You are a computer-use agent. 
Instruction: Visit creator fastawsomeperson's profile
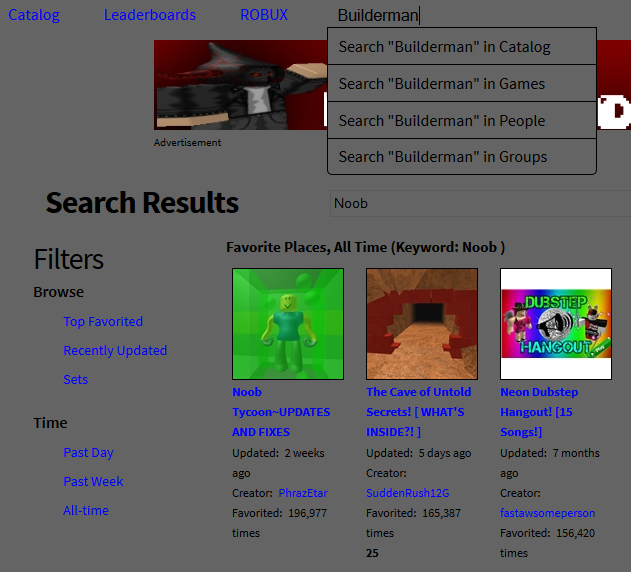point(548,513)
